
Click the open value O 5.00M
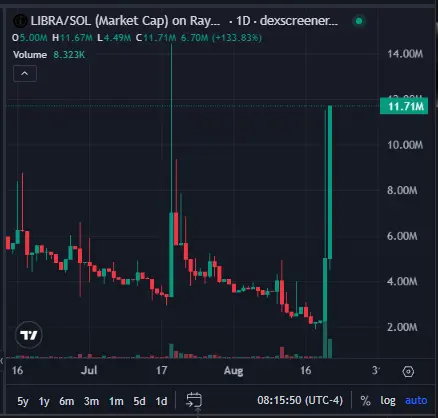tap(29, 38)
